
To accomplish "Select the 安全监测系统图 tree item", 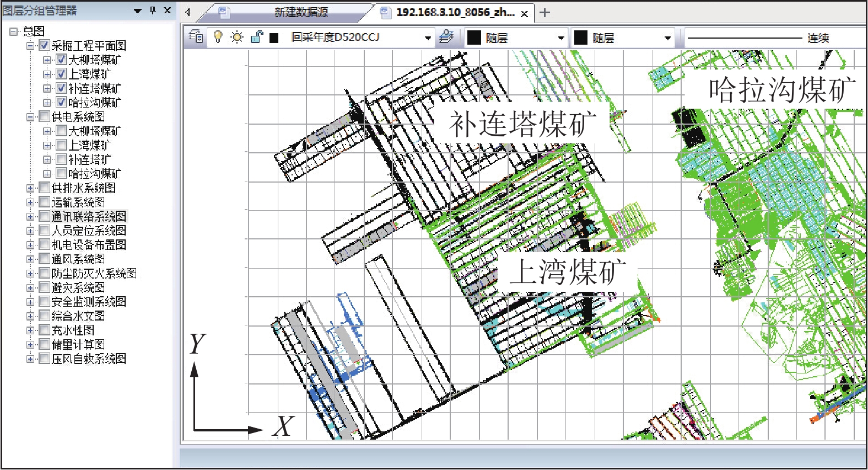I will [x=88, y=302].
